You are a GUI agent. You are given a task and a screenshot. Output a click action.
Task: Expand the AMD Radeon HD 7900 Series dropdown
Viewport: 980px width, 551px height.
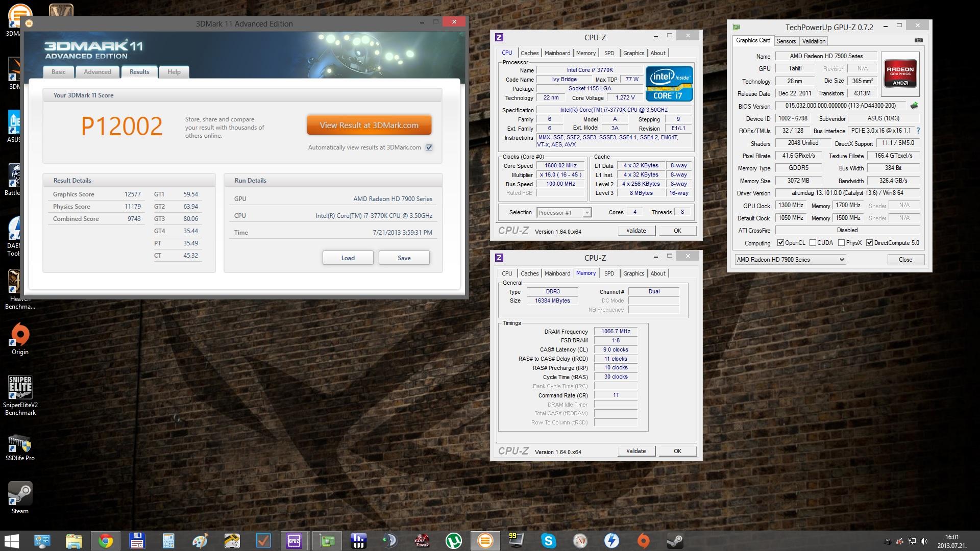click(x=790, y=260)
